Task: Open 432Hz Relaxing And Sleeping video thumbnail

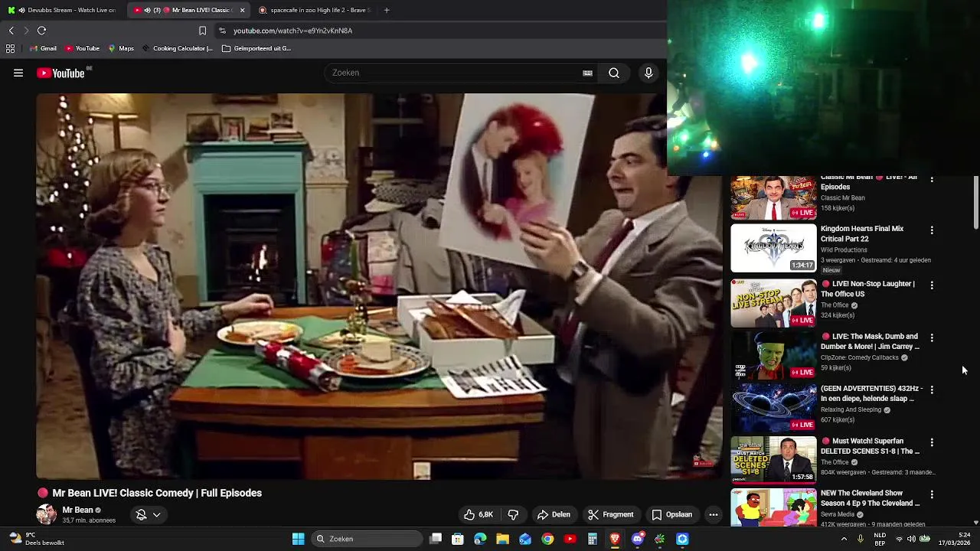Action: point(773,409)
